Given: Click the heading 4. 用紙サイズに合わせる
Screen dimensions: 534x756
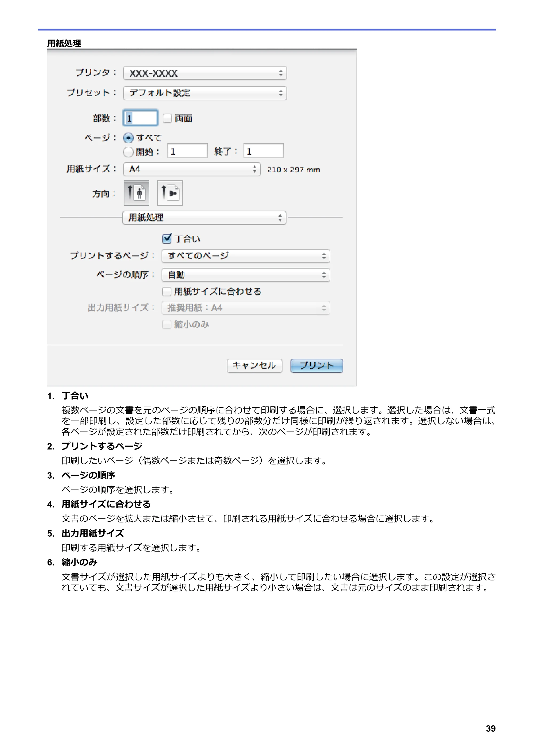Looking at the screenshot, I should [x=99, y=504].
